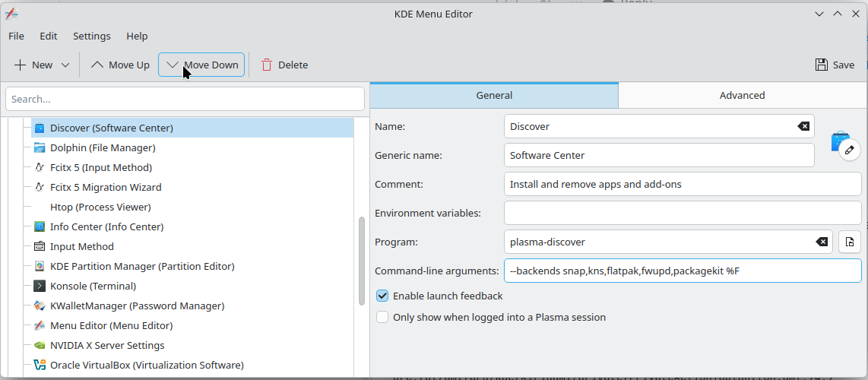Viewport: 868px width, 380px height.
Task: Switch to the Advanced tab
Action: pos(742,95)
